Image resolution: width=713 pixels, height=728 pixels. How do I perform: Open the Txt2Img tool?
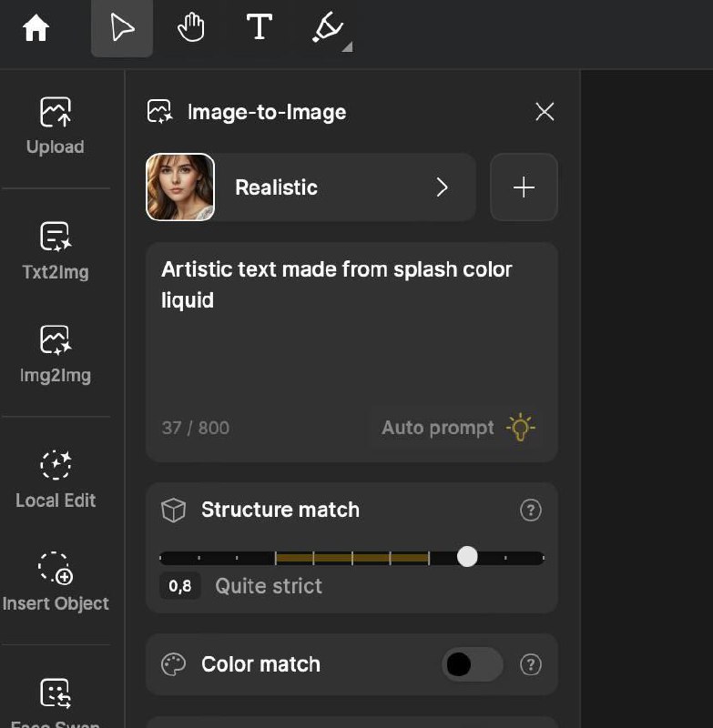[56, 251]
